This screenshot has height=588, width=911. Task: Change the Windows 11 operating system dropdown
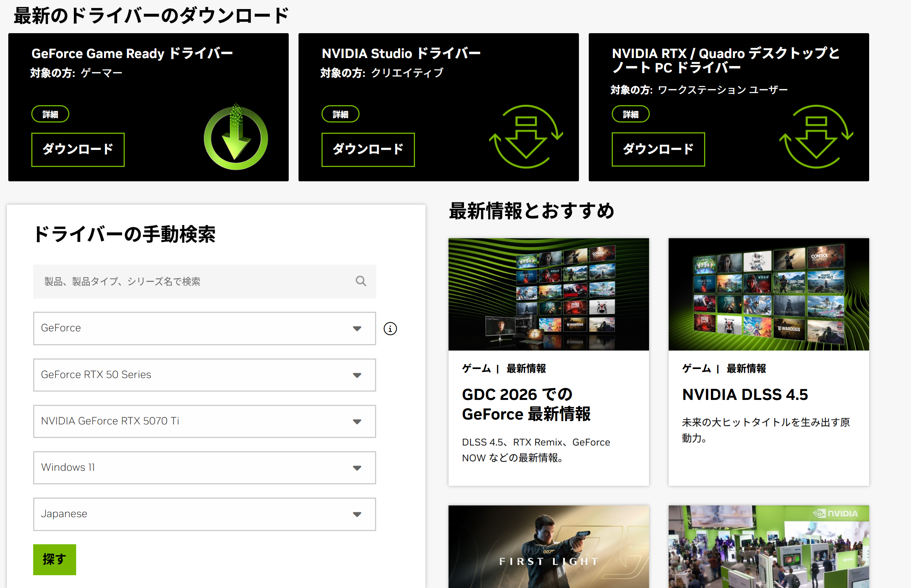pos(204,468)
